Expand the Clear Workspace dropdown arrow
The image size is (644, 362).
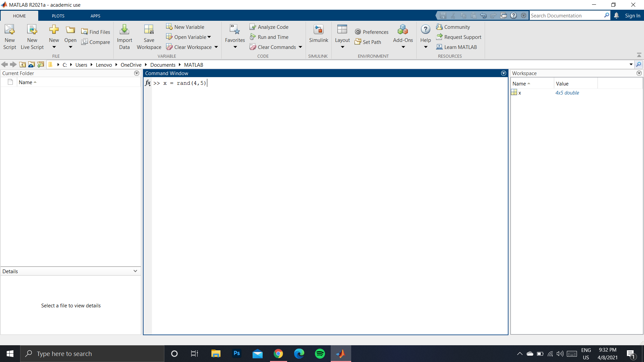coord(216,47)
